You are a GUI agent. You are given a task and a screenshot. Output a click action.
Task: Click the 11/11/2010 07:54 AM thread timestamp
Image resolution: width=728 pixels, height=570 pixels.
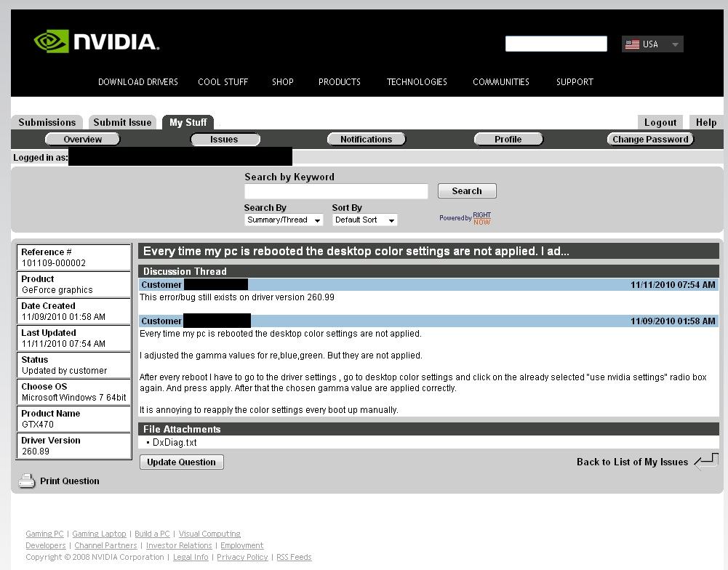673,284
